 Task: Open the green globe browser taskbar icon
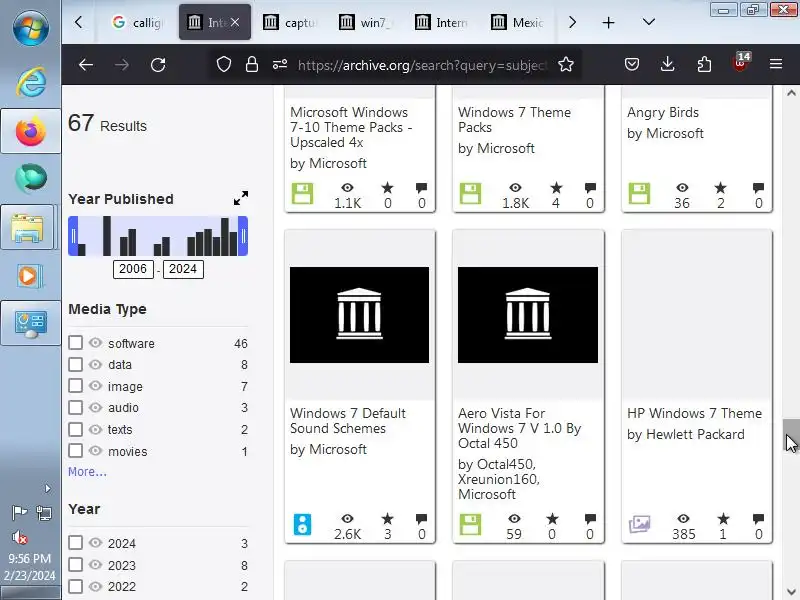coord(31,178)
